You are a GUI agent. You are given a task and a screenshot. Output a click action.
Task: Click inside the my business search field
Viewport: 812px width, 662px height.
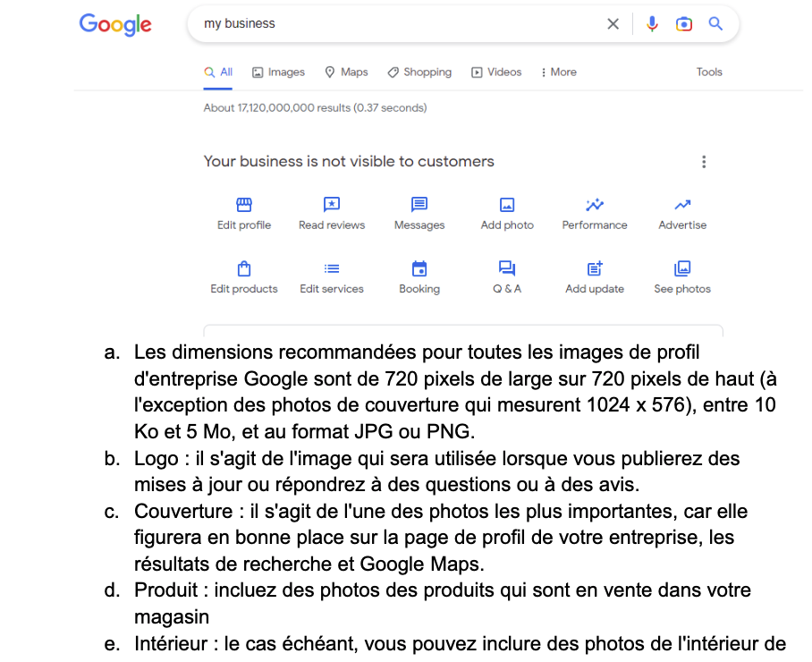pyautogui.click(x=399, y=24)
